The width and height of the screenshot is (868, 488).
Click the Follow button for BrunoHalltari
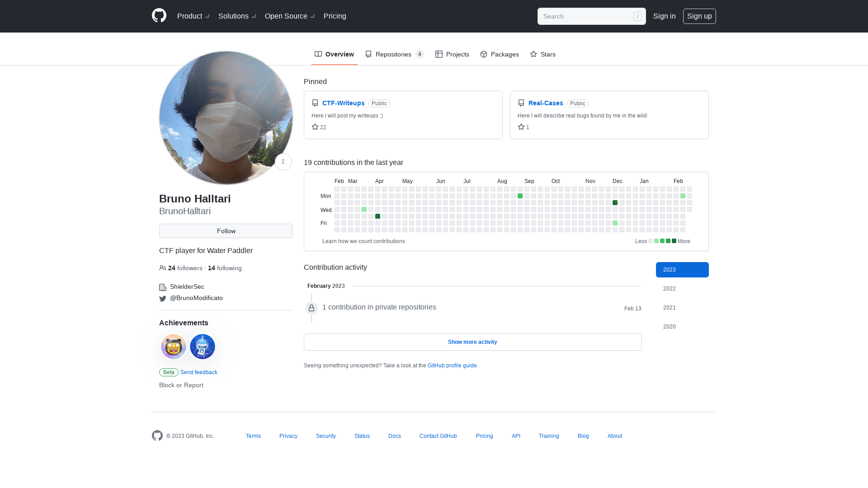[226, 230]
